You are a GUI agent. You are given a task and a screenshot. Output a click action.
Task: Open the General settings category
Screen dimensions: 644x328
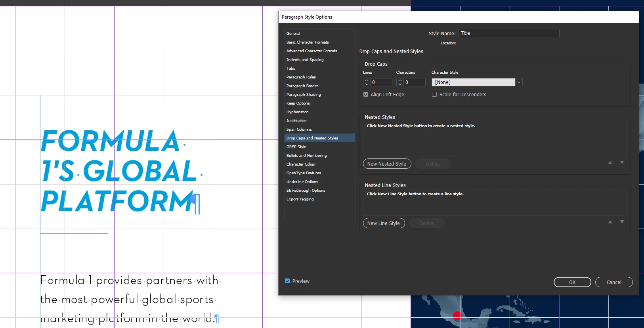coord(319,34)
